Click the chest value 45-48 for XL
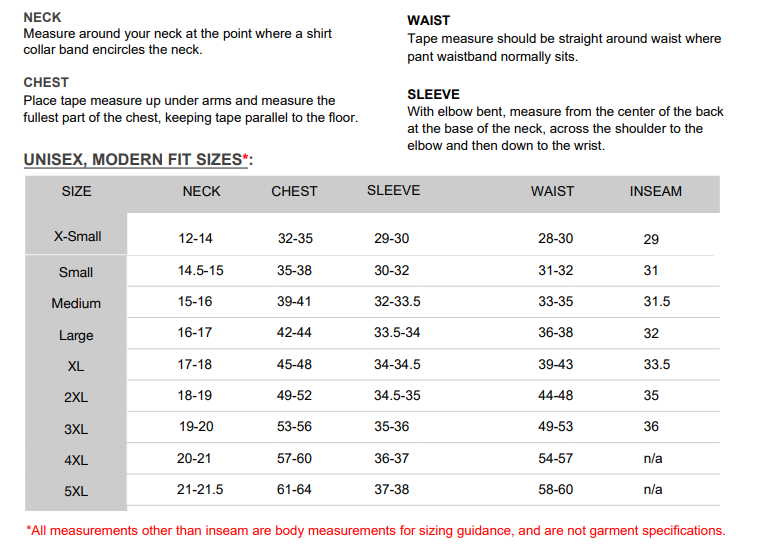This screenshot has width=766, height=553. tap(294, 365)
